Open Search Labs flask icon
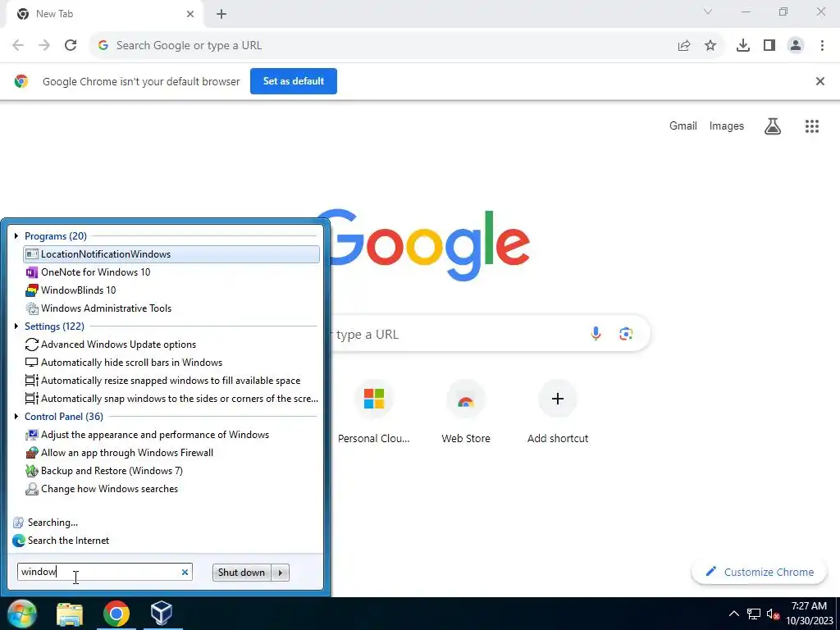The image size is (840, 630). [x=773, y=126]
